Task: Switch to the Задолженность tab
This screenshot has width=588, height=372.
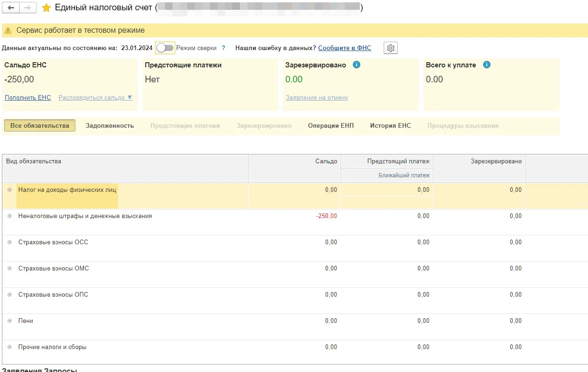Action: coord(110,125)
